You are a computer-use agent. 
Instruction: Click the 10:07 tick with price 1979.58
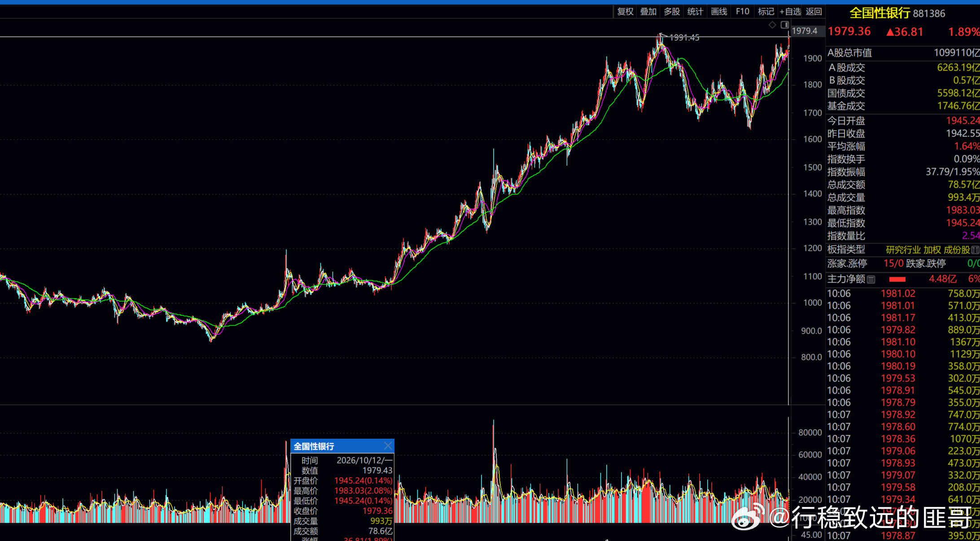(903, 488)
